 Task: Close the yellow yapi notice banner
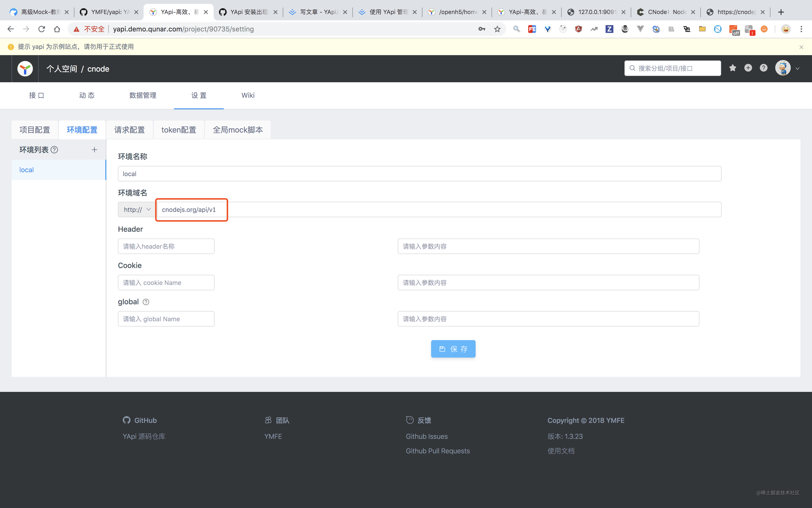point(801,47)
